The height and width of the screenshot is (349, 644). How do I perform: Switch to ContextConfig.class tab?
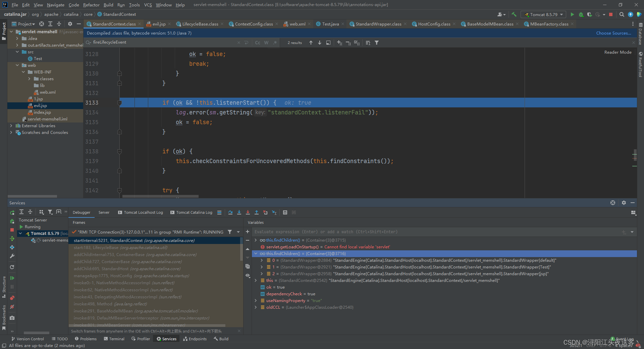[x=254, y=24]
